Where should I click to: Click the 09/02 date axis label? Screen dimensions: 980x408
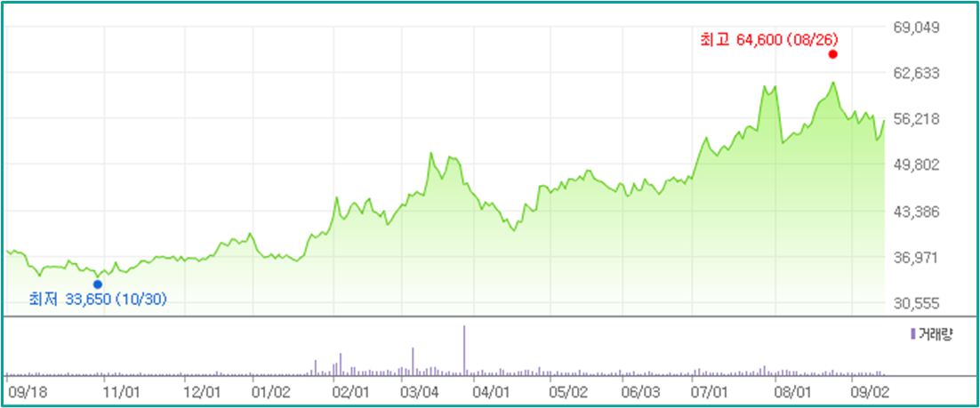tap(870, 393)
